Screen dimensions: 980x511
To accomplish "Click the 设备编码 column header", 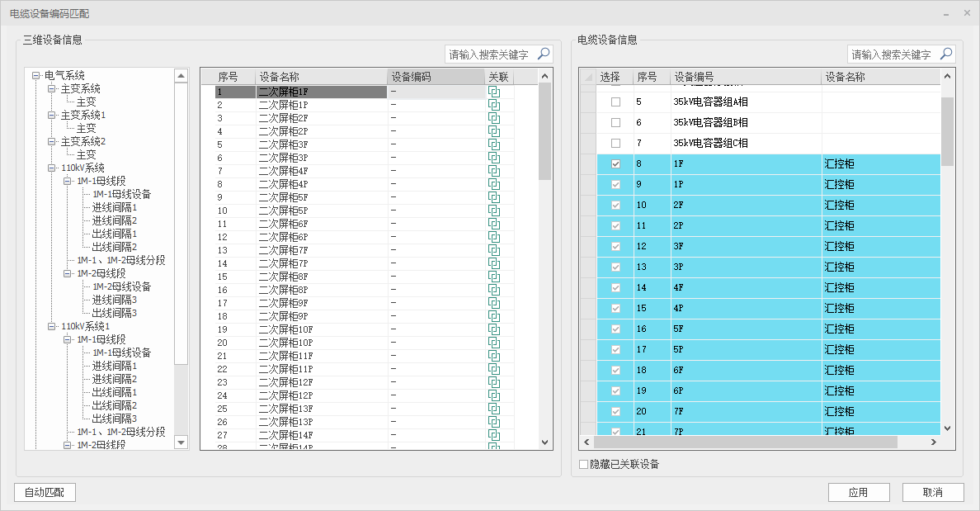I will tap(436, 77).
